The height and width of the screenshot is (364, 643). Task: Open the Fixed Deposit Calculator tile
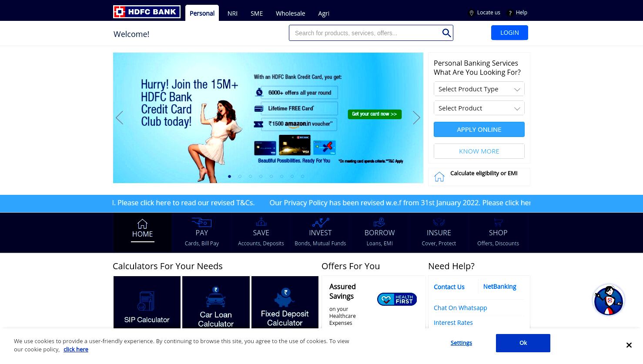click(x=285, y=302)
